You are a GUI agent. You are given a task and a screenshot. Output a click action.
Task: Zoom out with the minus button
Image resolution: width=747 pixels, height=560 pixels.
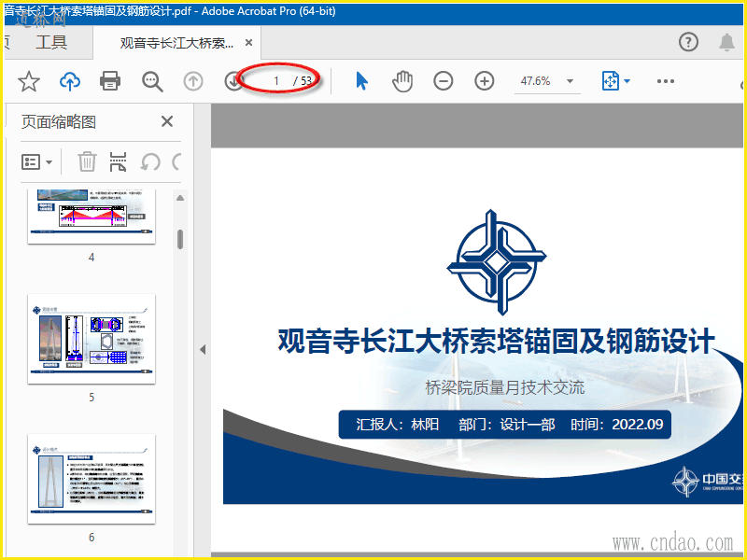point(443,81)
